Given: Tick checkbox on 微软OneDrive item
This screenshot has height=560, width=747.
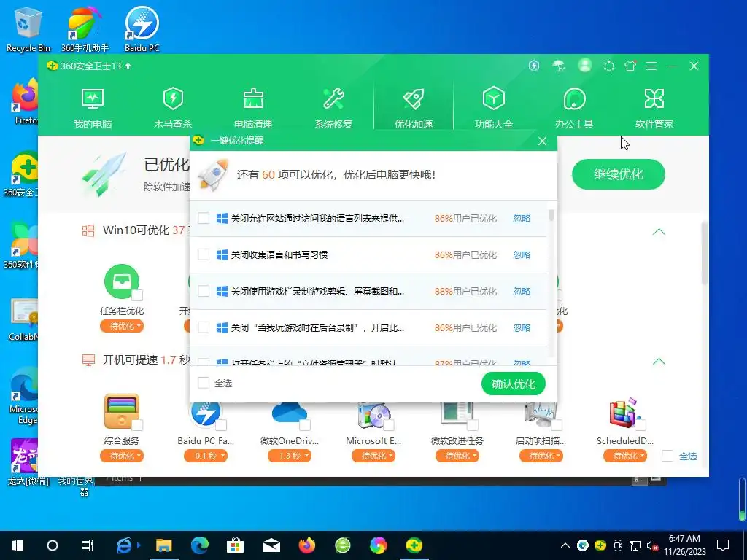Looking at the screenshot, I should (305, 425).
